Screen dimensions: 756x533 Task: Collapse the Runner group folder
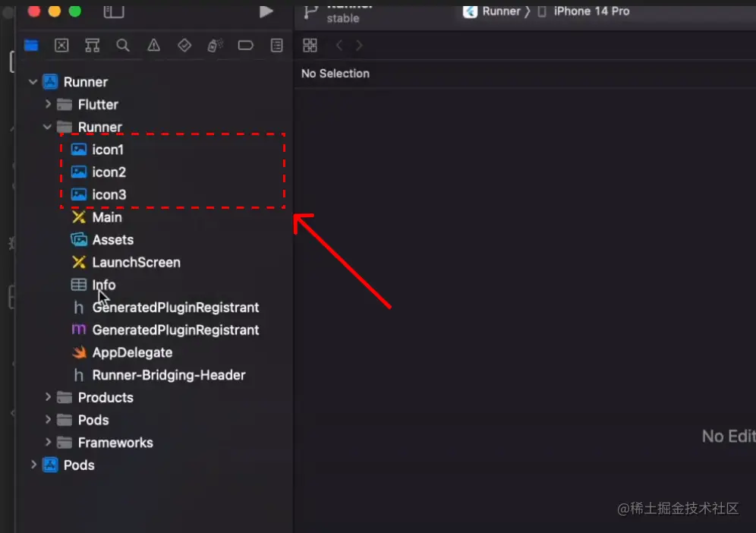47,127
